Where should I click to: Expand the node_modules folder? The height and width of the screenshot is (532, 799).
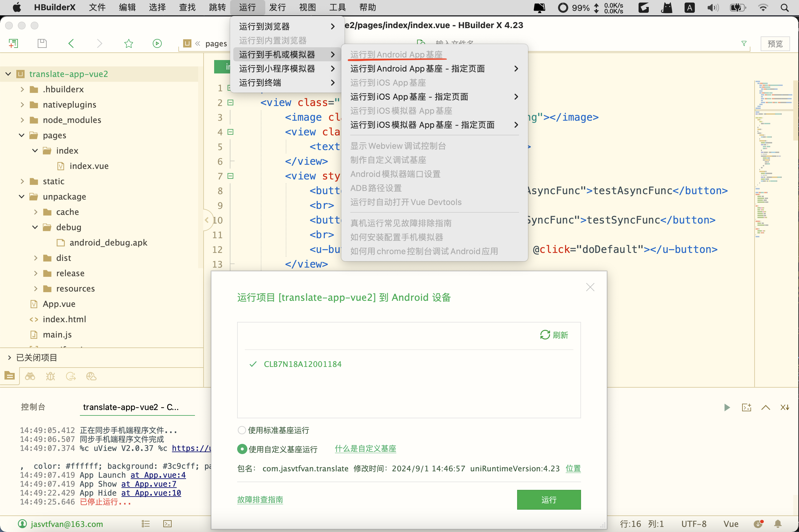pyautogui.click(x=22, y=120)
